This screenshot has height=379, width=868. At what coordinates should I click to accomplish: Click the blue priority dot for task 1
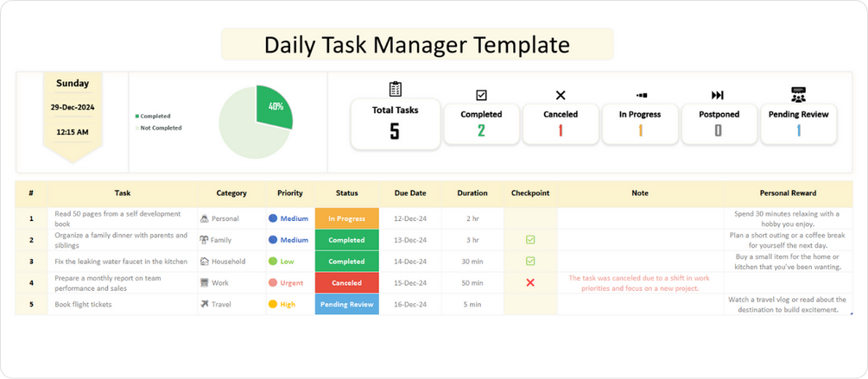(x=273, y=218)
